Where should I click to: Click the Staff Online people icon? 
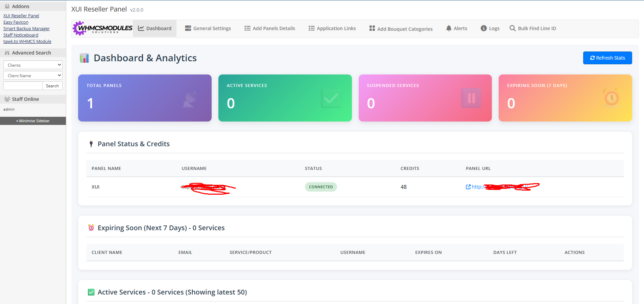[7, 99]
